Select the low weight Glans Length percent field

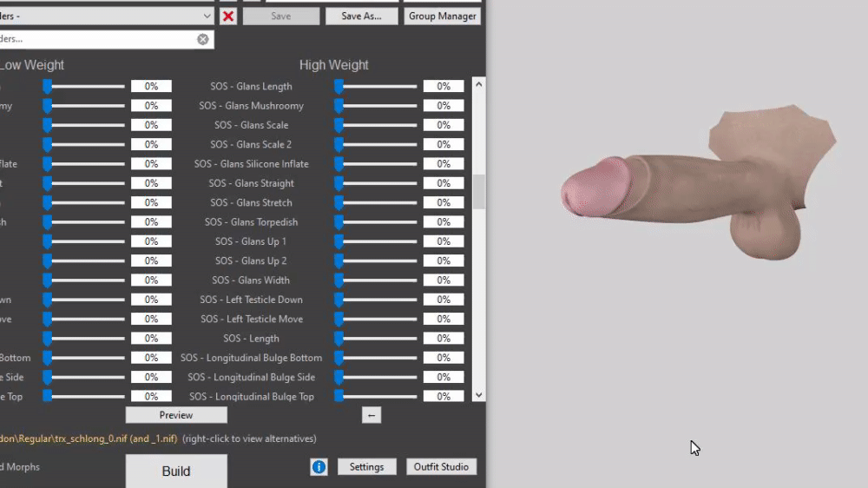coord(151,87)
